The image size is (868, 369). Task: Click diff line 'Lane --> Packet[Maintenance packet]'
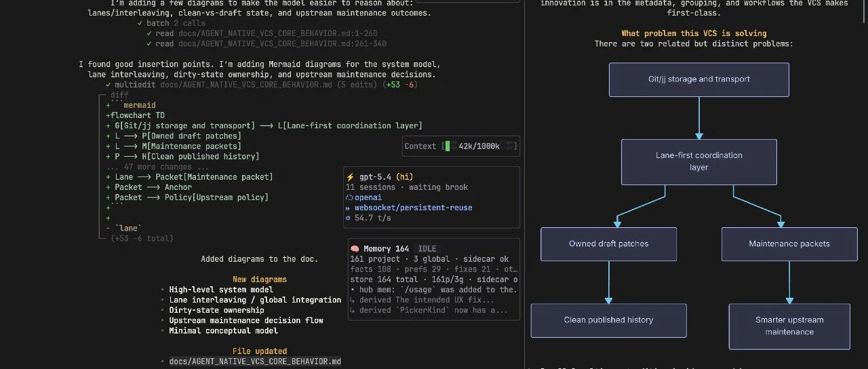point(189,177)
